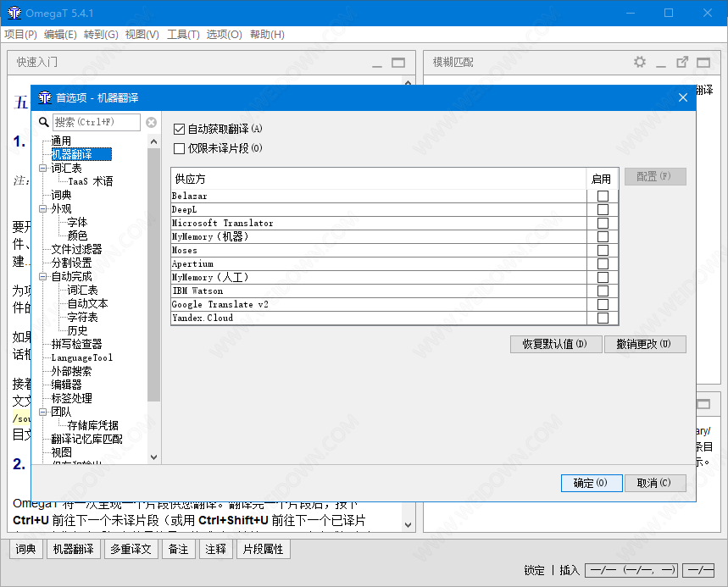Image resolution: width=728 pixels, height=587 pixels.
Task: Open the 转到(G) menu
Action: coord(101,35)
